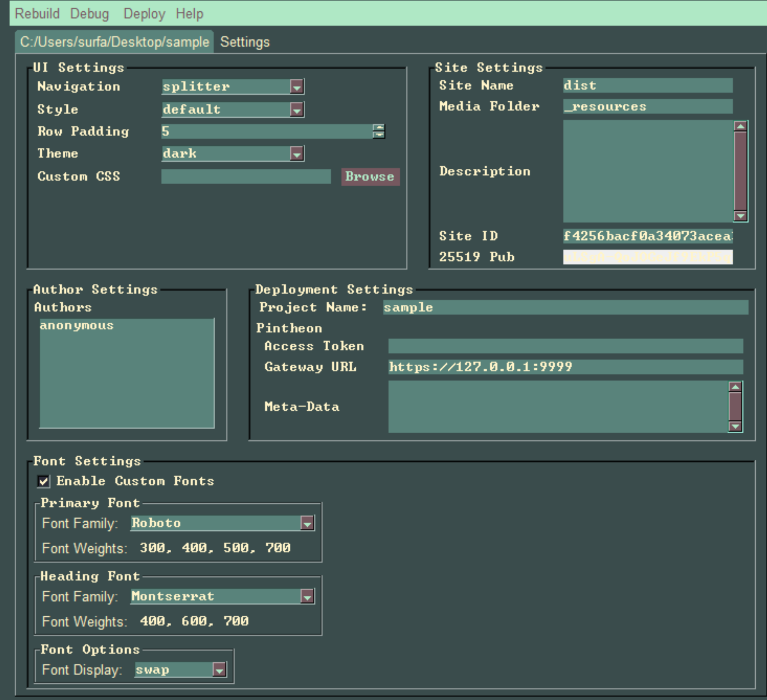The width and height of the screenshot is (767, 700).
Task: Click Browse button for Custom CSS
Action: pyautogui.click(x=370, y=177)
